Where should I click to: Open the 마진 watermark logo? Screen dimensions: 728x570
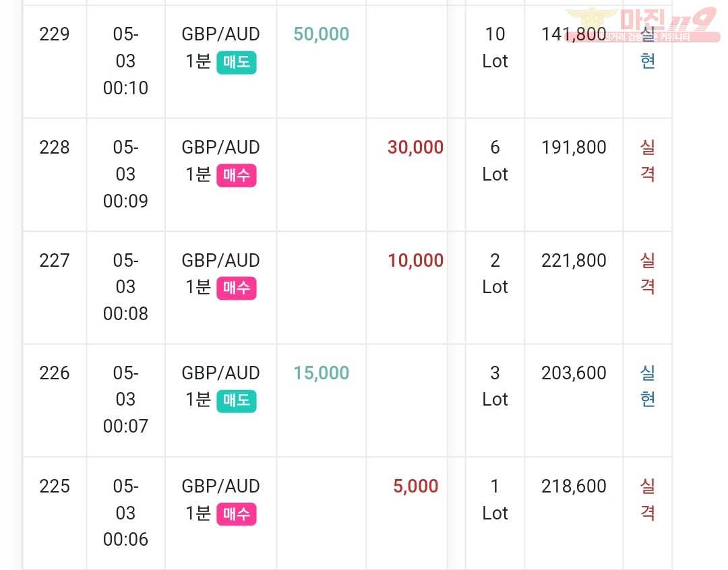click(643, 25)
